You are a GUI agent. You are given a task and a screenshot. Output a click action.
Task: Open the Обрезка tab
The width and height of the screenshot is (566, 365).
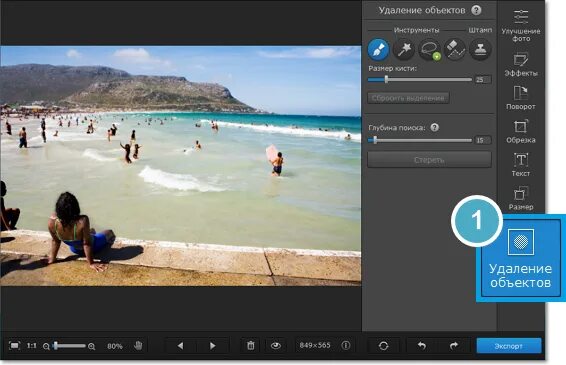coord(521,131)
